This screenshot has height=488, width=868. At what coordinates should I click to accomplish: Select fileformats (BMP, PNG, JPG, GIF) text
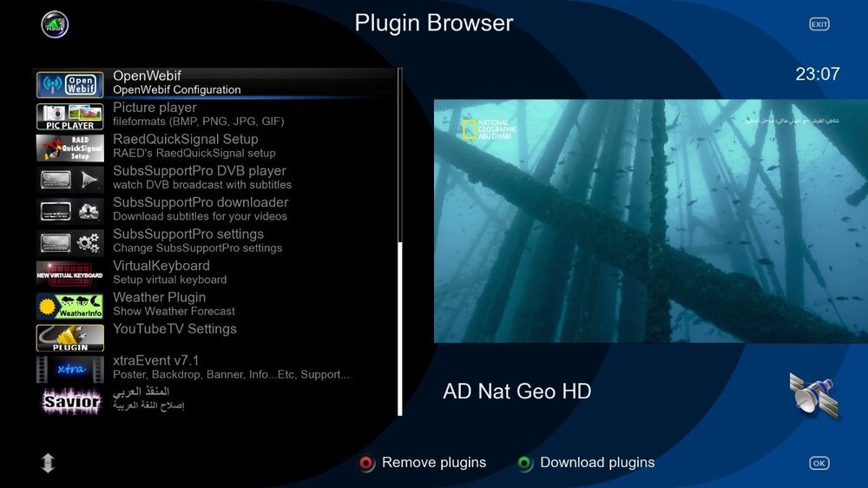pyautogui.click(x=198, y=122)
